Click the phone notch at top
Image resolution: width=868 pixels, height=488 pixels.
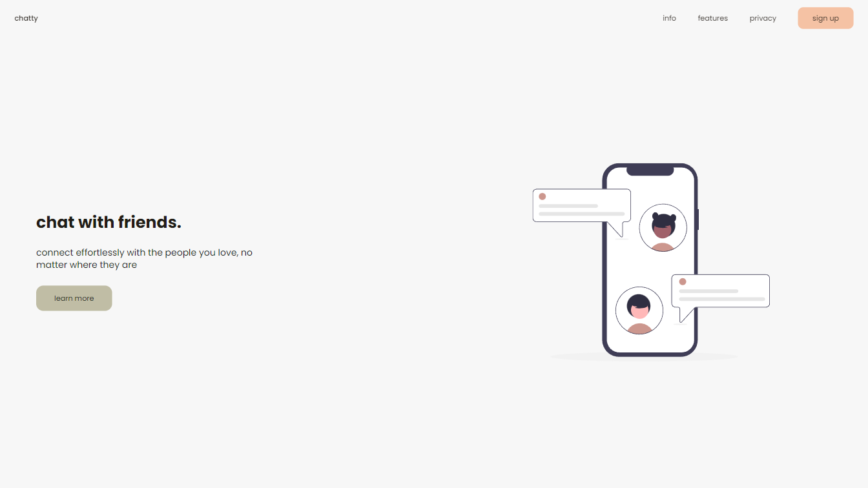650,170
